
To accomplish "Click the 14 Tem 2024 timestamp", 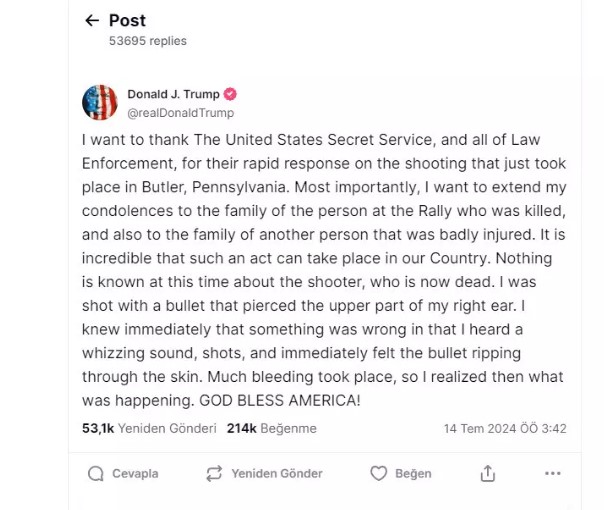I will pos(505,428).
